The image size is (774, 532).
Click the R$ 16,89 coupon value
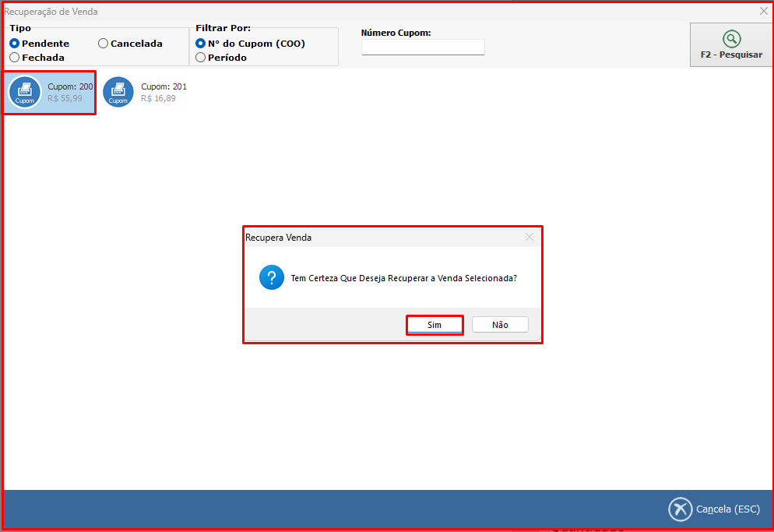tap(158, 99)
